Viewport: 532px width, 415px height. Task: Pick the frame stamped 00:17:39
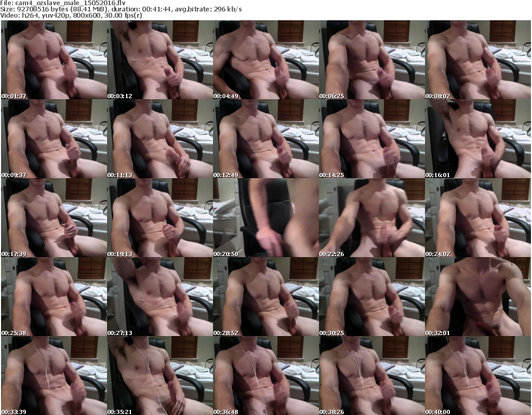(54, 218)
